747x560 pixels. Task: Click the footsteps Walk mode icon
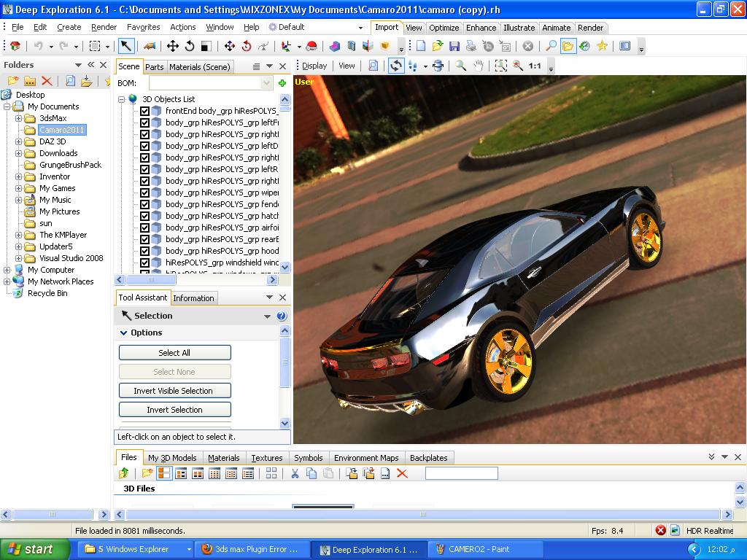pos(413,66)
